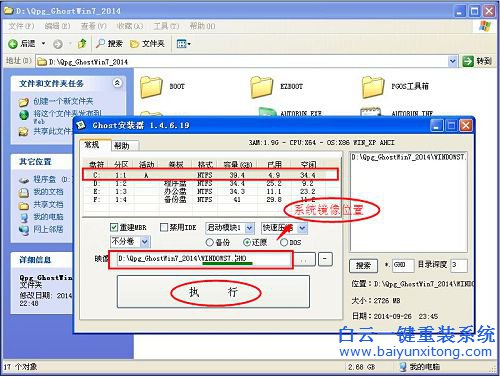Click the Windows flag logo in Explorer
The height and width of the screenshot is (377, 500).
[x=485, y=26]
